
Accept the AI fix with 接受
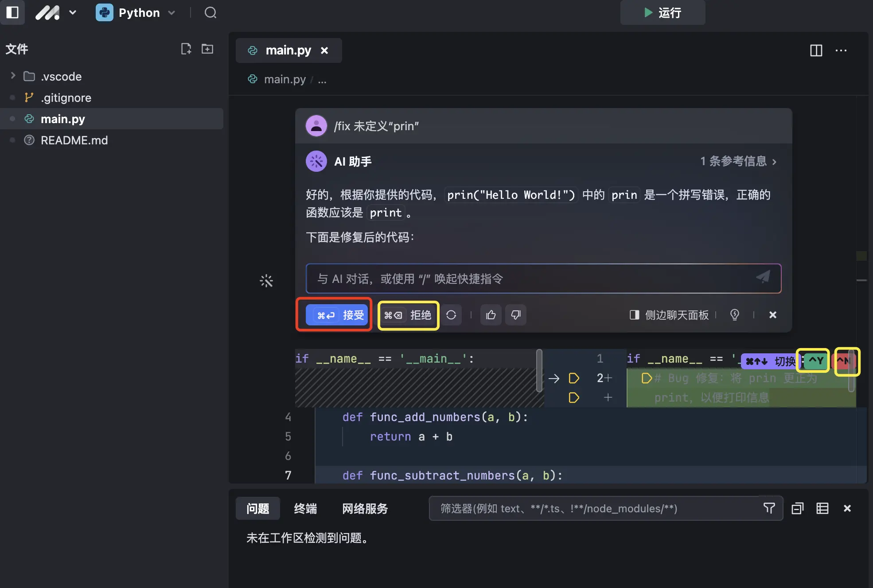(x=337, y=315)
